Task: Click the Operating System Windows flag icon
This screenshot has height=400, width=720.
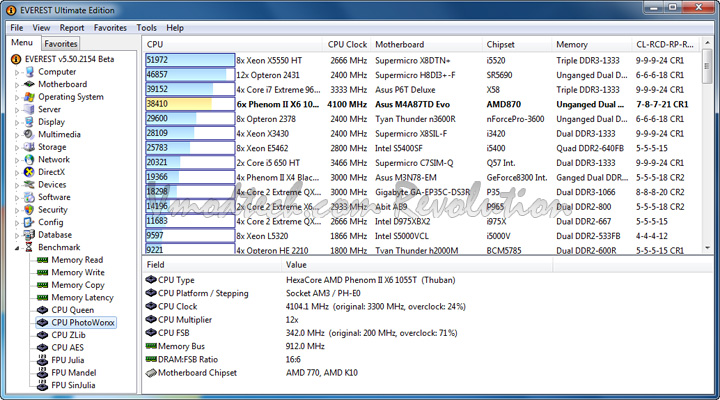Action: [29, 97]
